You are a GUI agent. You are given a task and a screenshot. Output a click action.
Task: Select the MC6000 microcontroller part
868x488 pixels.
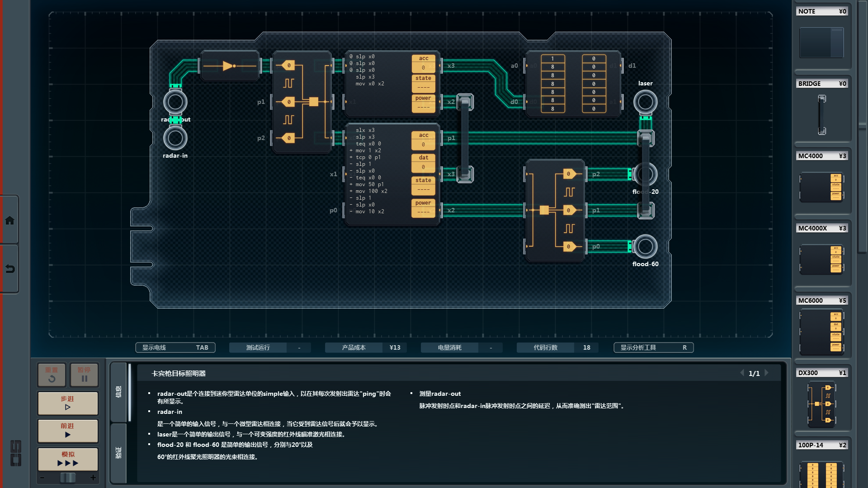(821, 332)
